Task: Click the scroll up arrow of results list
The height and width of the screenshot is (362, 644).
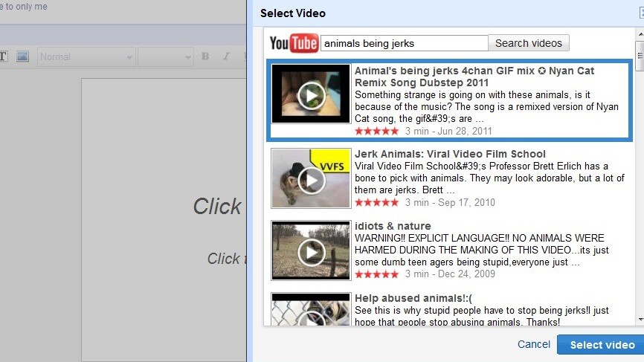Action: [x=640, y=33]
